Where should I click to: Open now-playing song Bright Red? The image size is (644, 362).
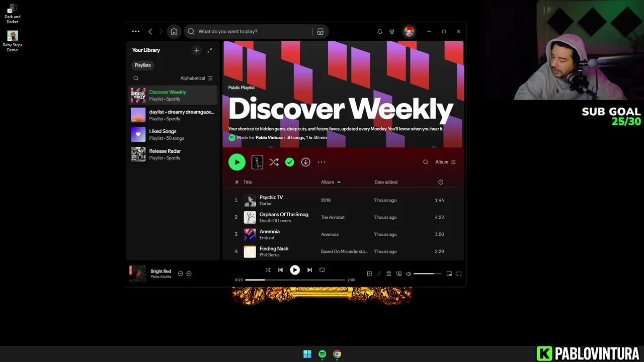(161, 271)
